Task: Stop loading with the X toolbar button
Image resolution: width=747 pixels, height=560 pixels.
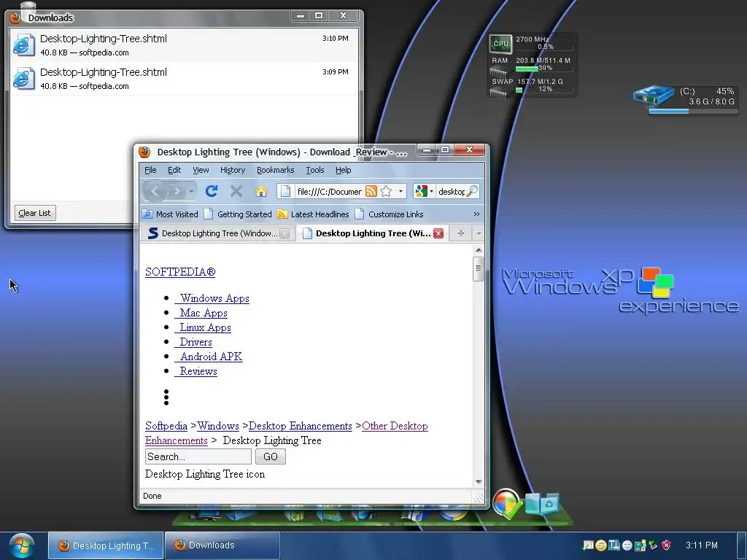Action: (236, 191)
